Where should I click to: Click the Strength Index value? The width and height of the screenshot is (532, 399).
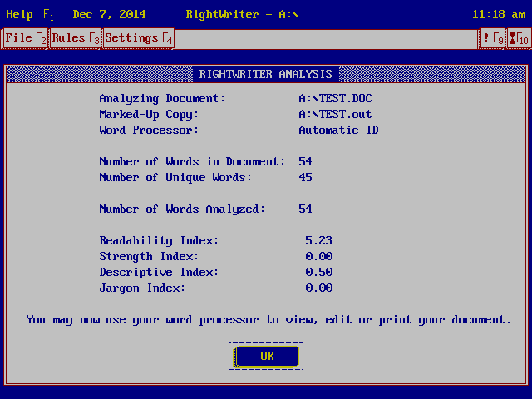click(x=318, y=256)
